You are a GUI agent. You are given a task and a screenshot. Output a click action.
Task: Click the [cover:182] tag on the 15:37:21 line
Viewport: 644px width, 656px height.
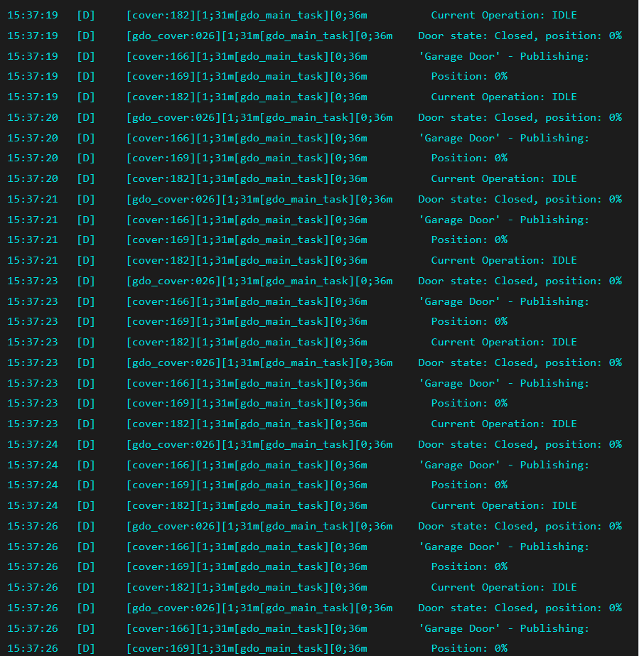pyautogui.click(x=161, y=261)
